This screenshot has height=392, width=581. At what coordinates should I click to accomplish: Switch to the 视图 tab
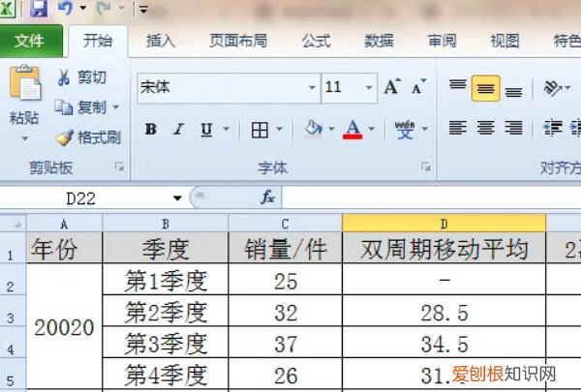505,41
